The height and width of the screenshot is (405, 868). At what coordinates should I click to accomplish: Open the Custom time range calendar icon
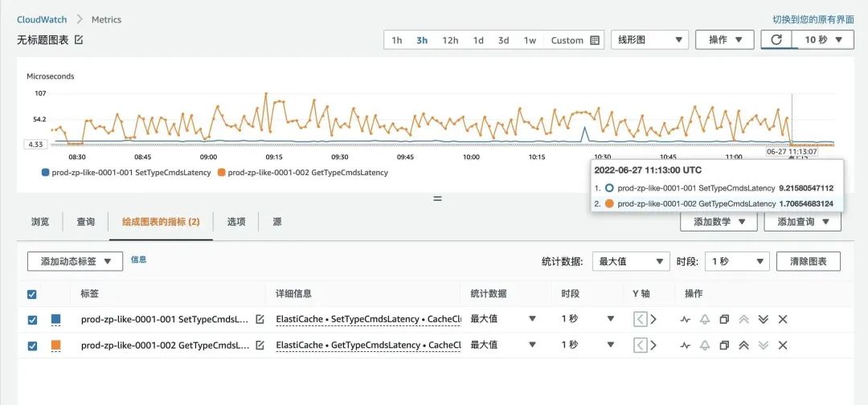click(x=595, y=40)
